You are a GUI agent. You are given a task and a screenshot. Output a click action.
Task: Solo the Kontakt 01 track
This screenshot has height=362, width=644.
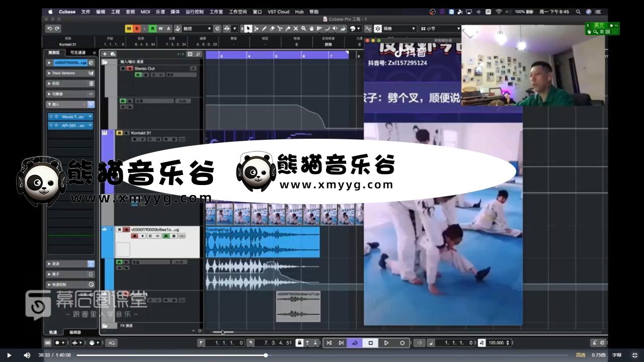tap(126, 133)
